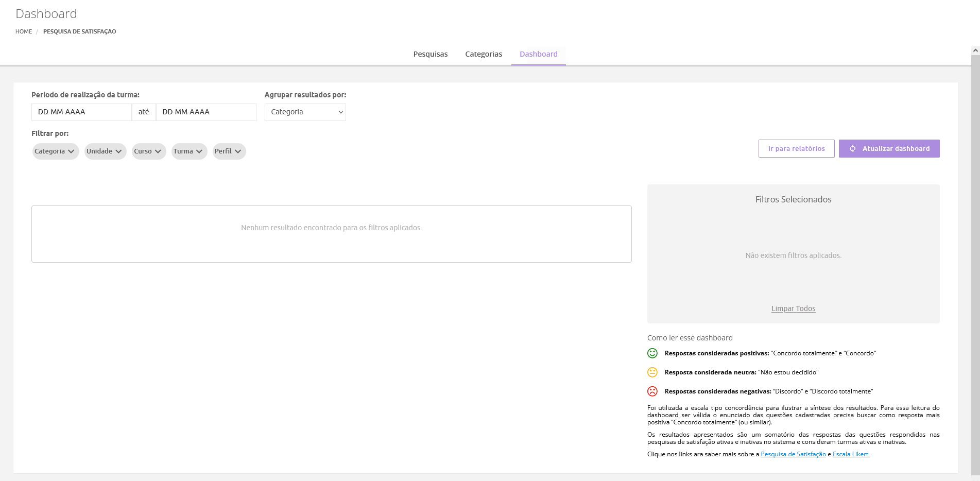
Task: Go to HOME in the breadcrumb
Action: [24, 31]
